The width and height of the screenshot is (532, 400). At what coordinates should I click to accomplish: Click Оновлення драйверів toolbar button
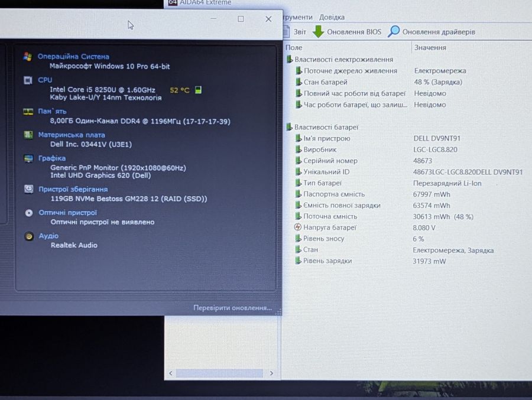(432, 31)
